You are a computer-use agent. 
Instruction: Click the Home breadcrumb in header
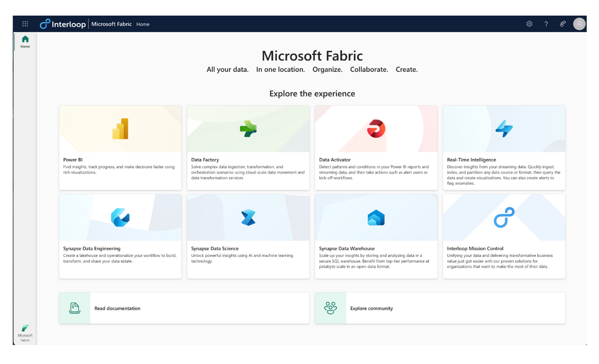[x=143, y=24]
